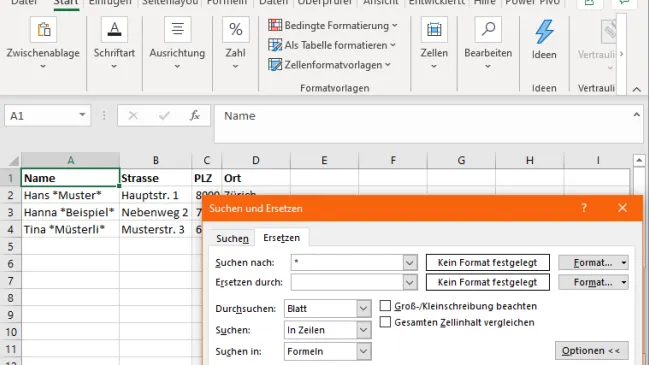Click the cancel X in formula bar
The height and width of the screenshot is (365, 649).
pos(133,116)
